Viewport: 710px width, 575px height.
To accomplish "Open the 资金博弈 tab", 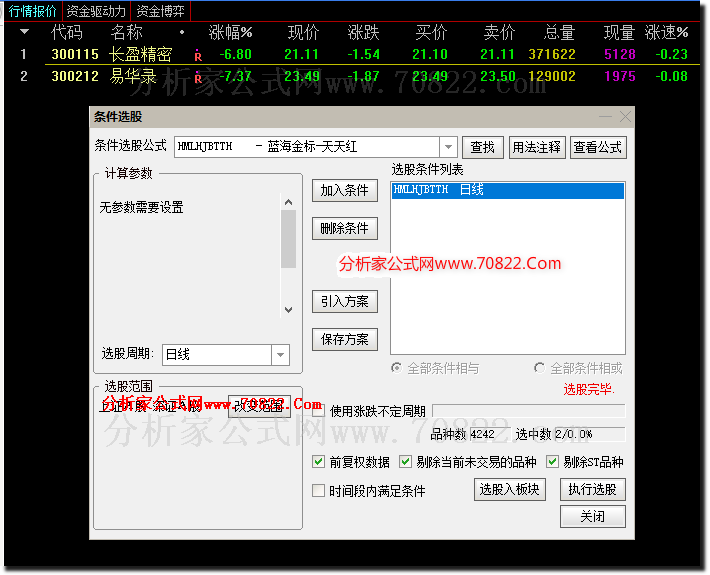I will pyautogui.click(x=160, y=11).
